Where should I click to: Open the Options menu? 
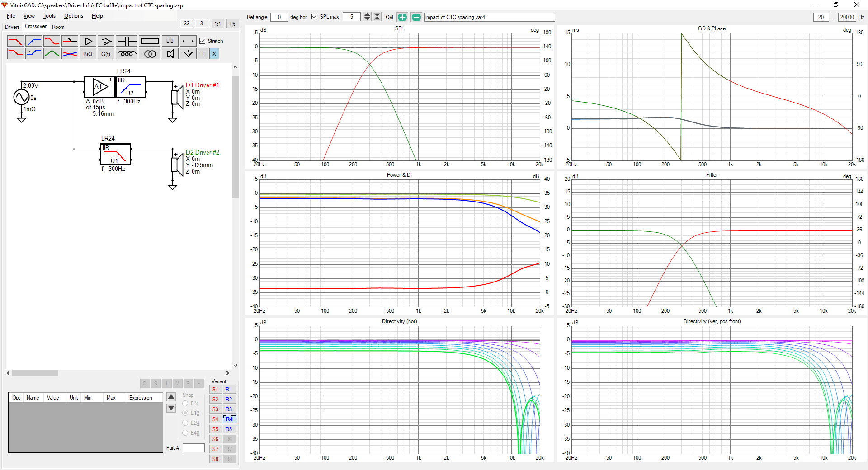click(x=74, y=16)
